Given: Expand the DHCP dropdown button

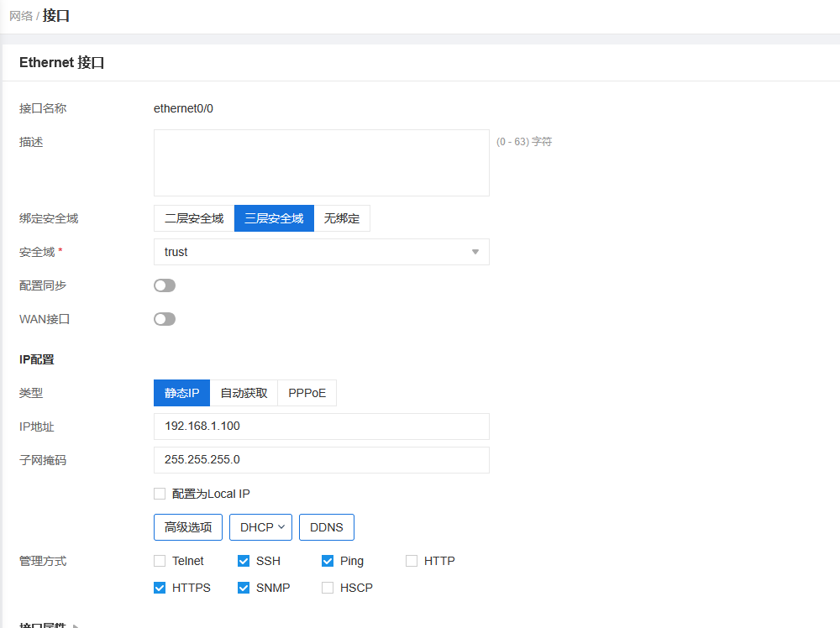Looking at the screenshot, I should (x=260, y=527).
